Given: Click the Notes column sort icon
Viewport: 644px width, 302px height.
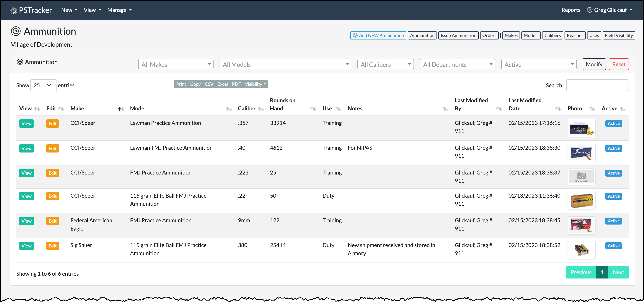Looking at the screenshot, I should 445,109.
